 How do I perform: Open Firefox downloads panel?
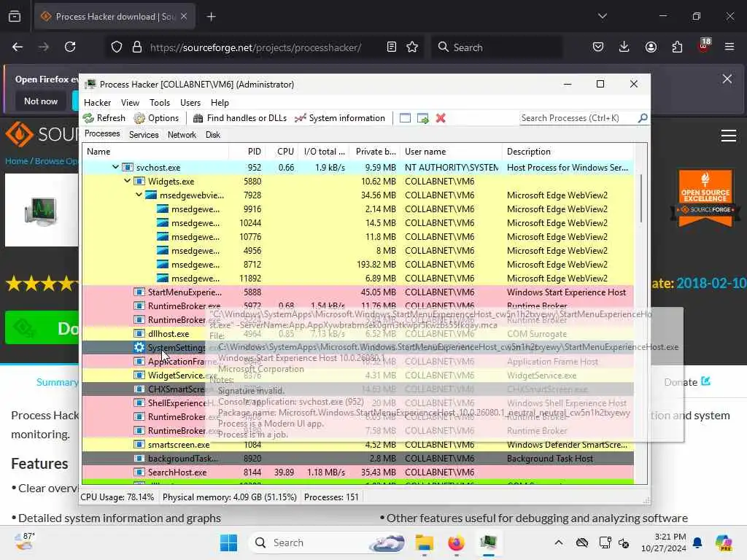(x=624, y=47)
